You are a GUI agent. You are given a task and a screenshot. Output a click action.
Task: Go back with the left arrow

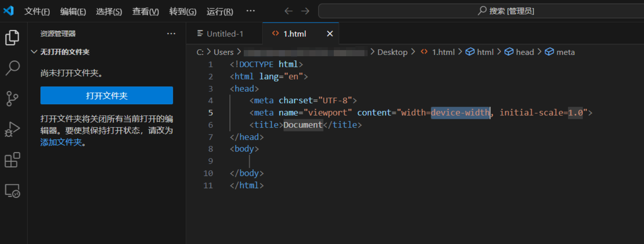click(289, 11)
